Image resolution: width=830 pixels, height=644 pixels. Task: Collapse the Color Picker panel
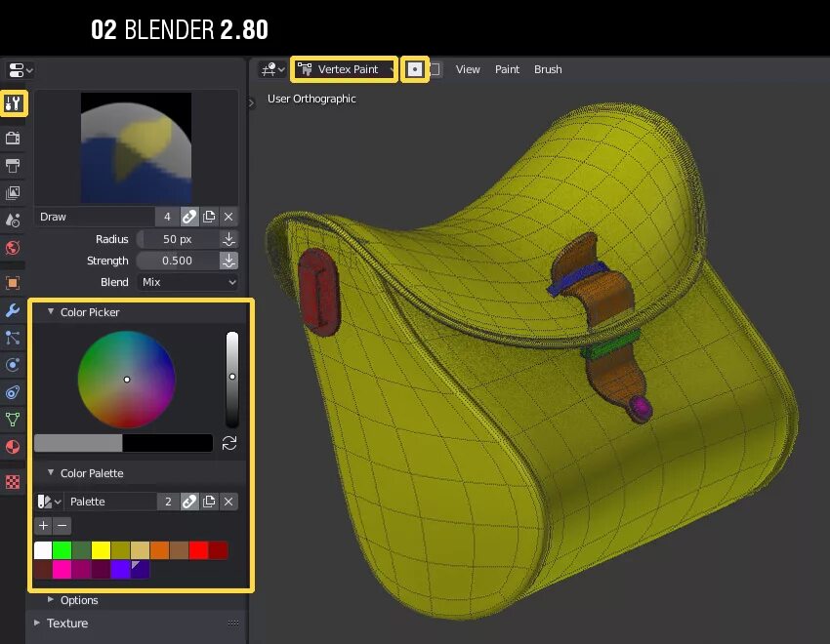51,312
